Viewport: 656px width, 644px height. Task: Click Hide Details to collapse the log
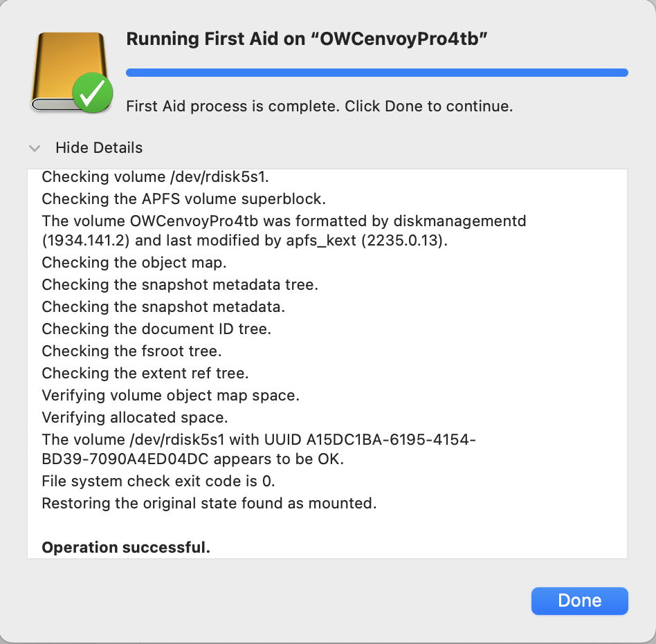coord(98,147)
